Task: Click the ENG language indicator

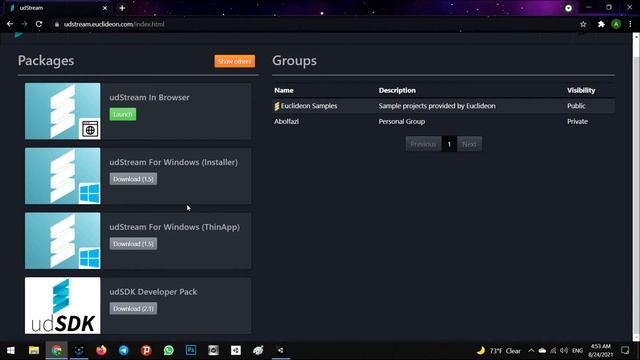Action: click(x=577, y=351)
